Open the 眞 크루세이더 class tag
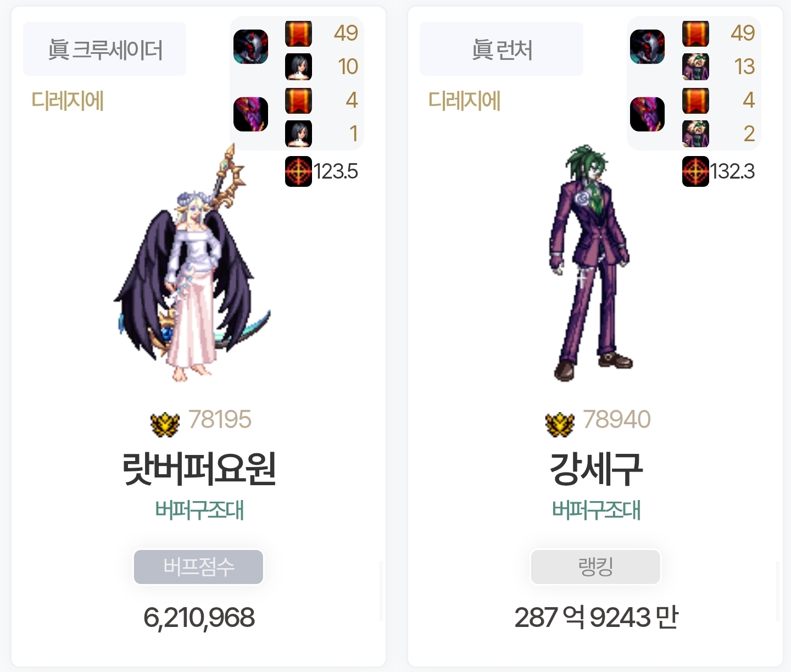This screenshot has height=672, width=791. click(x=104, y=49)
